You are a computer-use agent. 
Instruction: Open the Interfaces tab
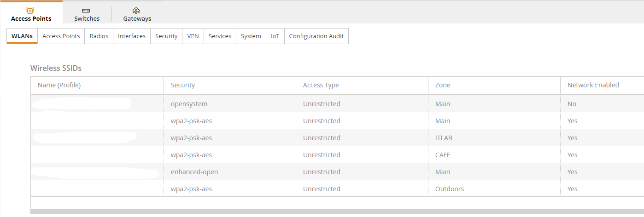[132, 36]
